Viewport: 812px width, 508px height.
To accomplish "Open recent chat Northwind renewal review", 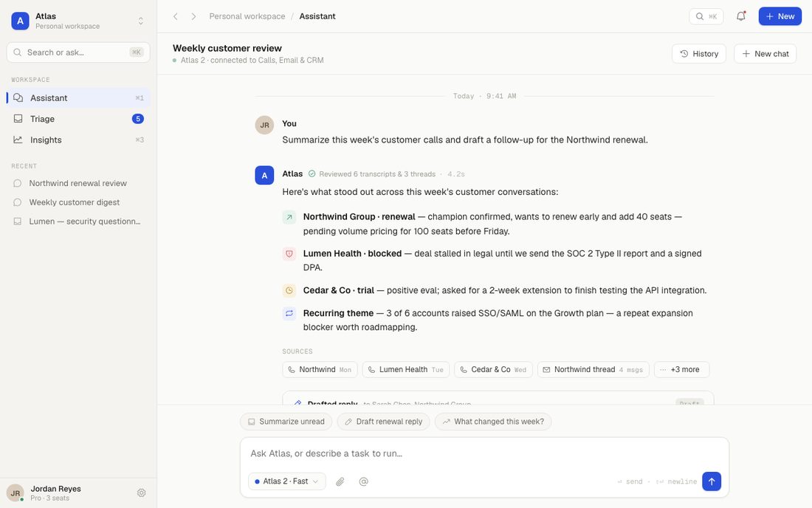I will pyautogui.click(x=78, y=183).
